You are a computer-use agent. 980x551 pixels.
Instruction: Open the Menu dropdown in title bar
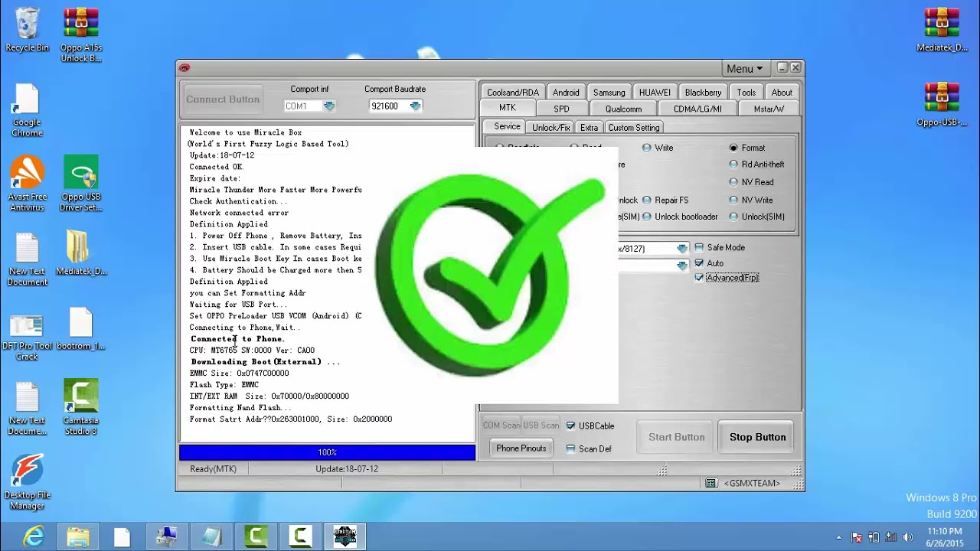tap(744, 69)
